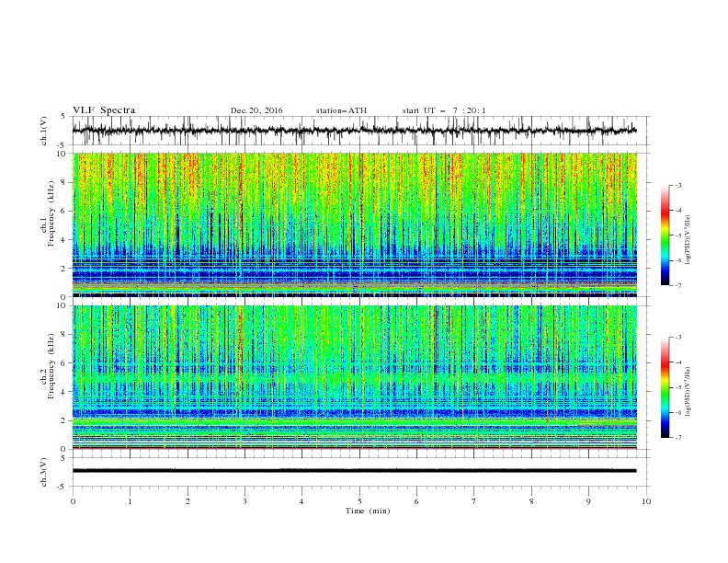728x563 pixels.
Task: Click time axis tick label 1
Action: (x=130, y=501)
